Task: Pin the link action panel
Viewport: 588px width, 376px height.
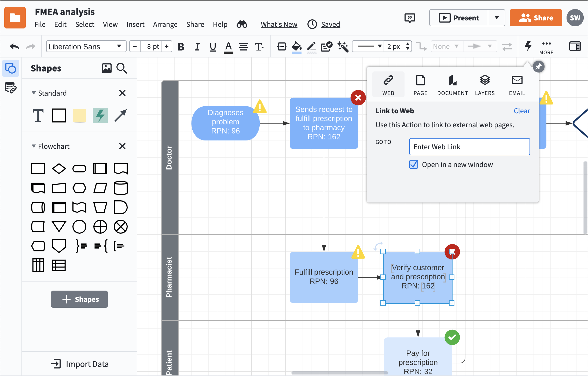Action: (x=538, y=67)
